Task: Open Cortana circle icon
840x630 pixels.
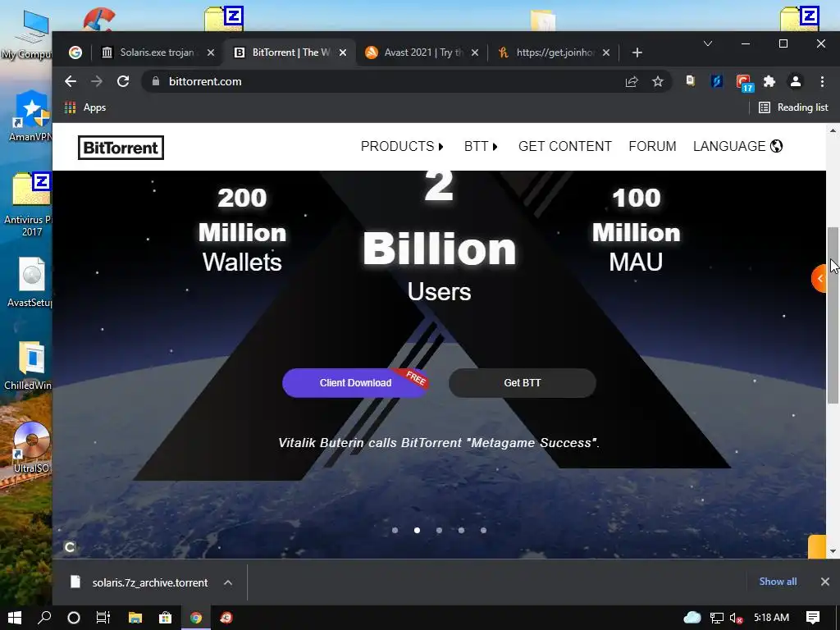Action: [x=74, y=618]
